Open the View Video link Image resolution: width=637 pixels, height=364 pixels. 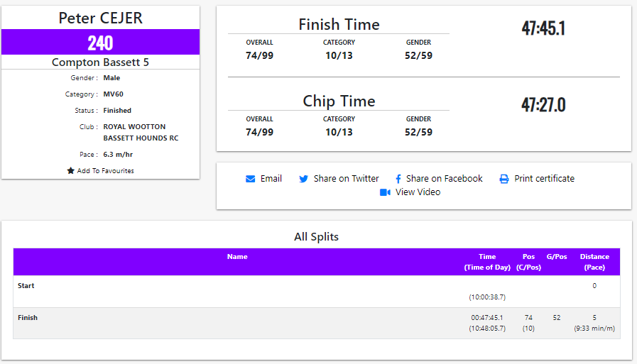tap(418, 192)
